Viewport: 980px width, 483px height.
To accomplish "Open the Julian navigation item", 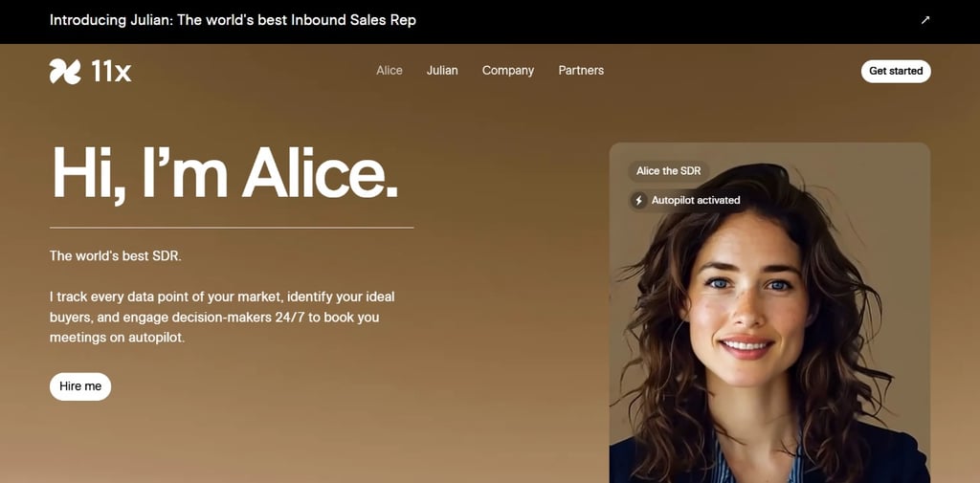I will click(x=442, y=71).
